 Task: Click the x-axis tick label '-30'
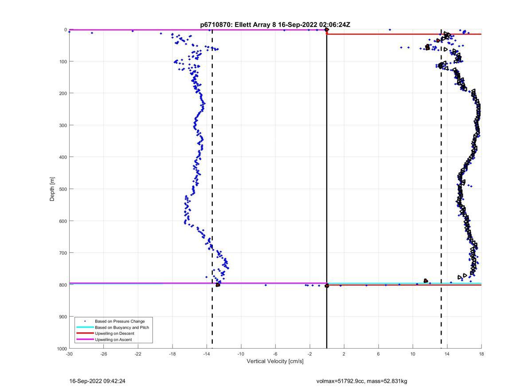[69, 354]
